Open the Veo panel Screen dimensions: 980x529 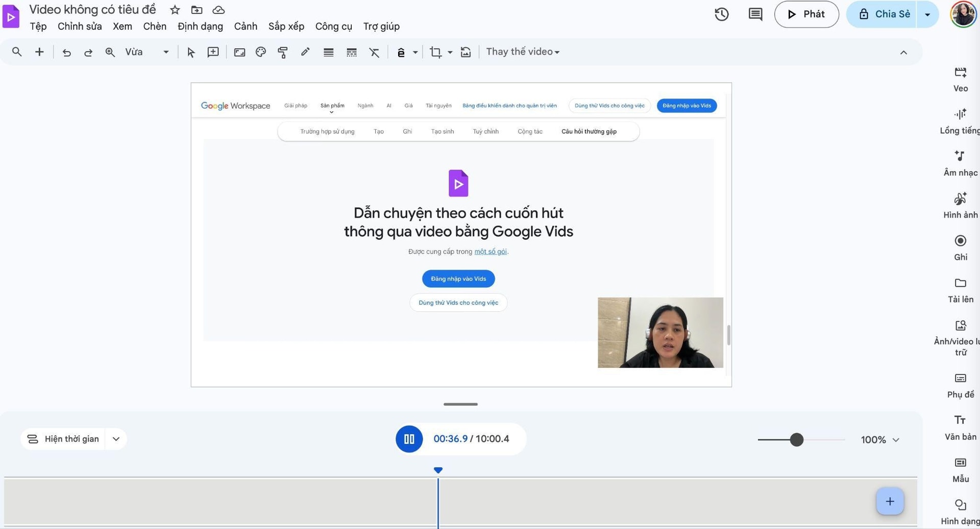(961, 80)
